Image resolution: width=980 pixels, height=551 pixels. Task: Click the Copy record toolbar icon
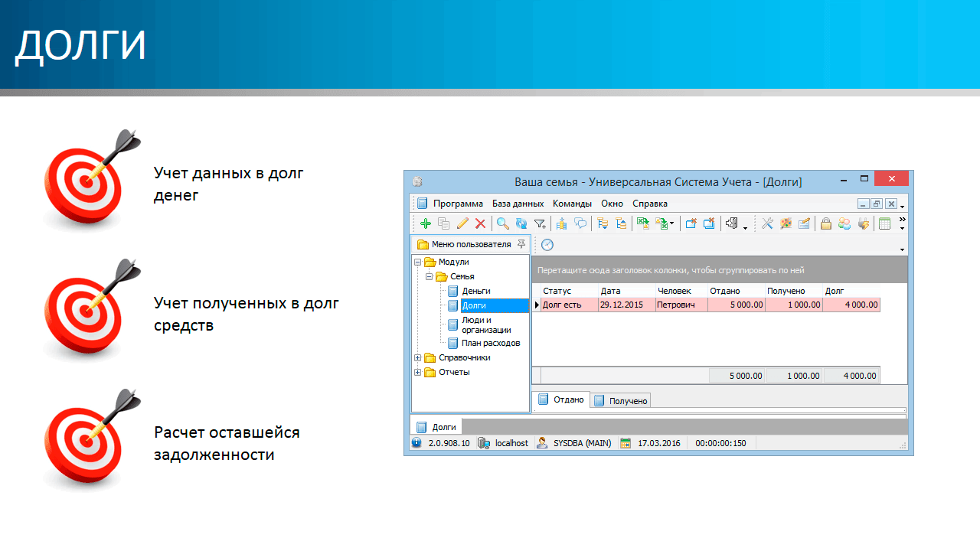[444, 223]
